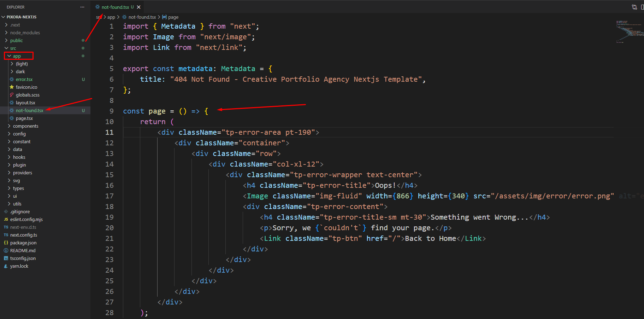Collapse the app folder
Image resolution: width=644 pixels, height=319 pixels.
9,56
